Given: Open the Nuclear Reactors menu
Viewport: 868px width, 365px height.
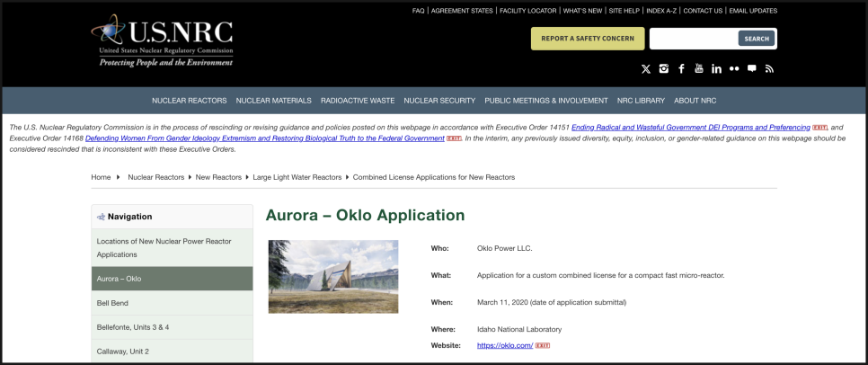Looking at the screenshot, I should coord(190,101).
